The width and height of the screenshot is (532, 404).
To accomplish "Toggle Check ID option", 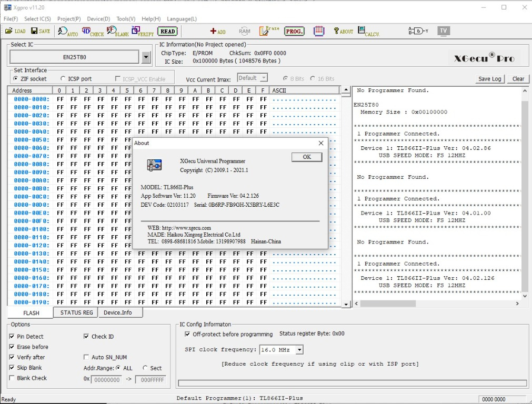I will pos(86,337).
